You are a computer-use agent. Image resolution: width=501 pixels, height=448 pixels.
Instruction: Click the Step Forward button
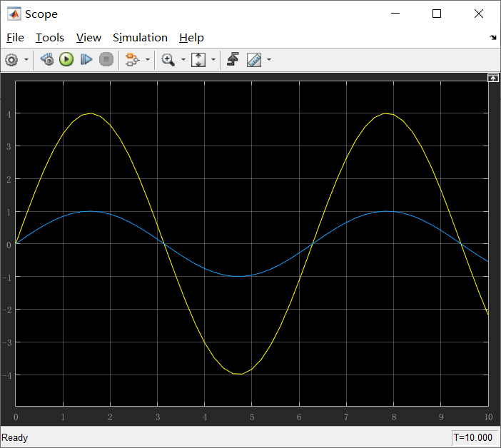[86, 59]
